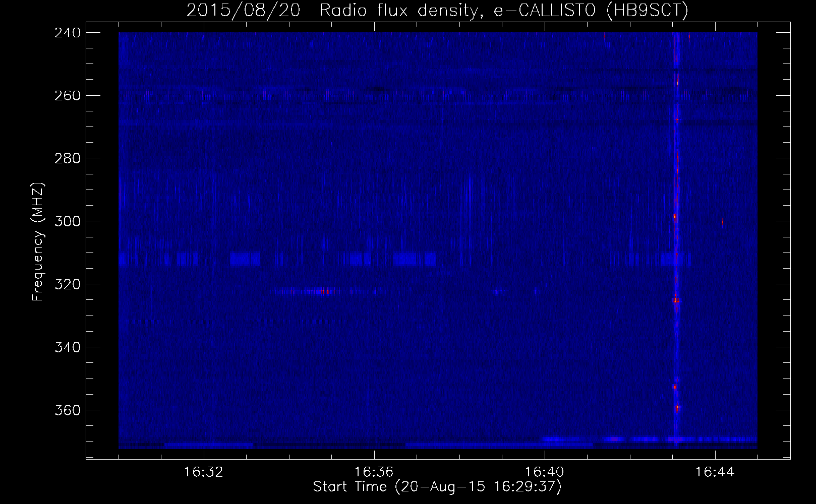Click the red hotspot at 360 MHz on burst
The width and height of the screenshot is (816, 504).
coord(677,408)
